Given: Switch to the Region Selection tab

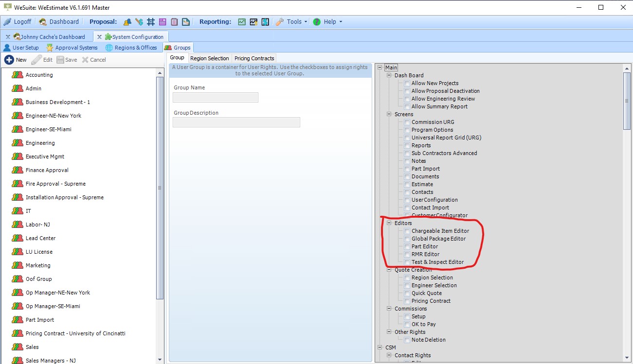Looking at the screenshot, I should [209, 58].
